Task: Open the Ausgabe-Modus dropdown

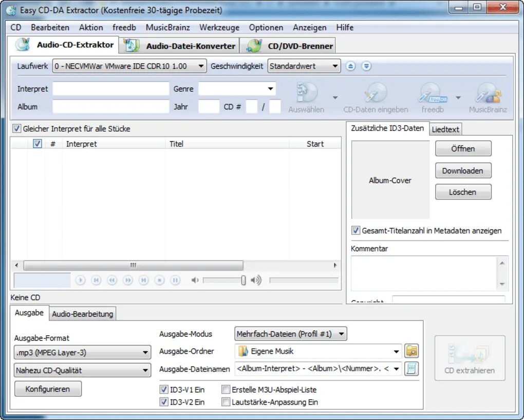Action: click(291, 334)
